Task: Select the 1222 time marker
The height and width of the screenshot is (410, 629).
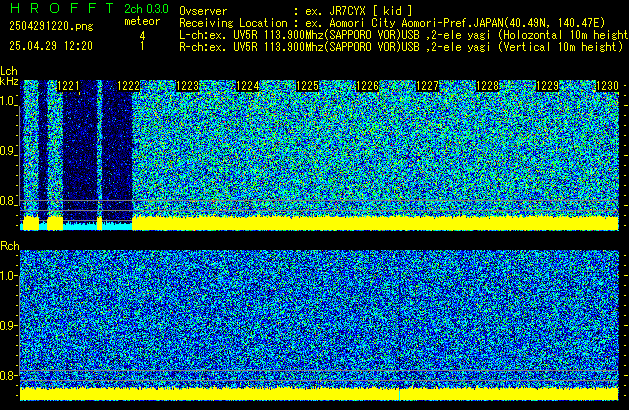Action: (128, 86)
